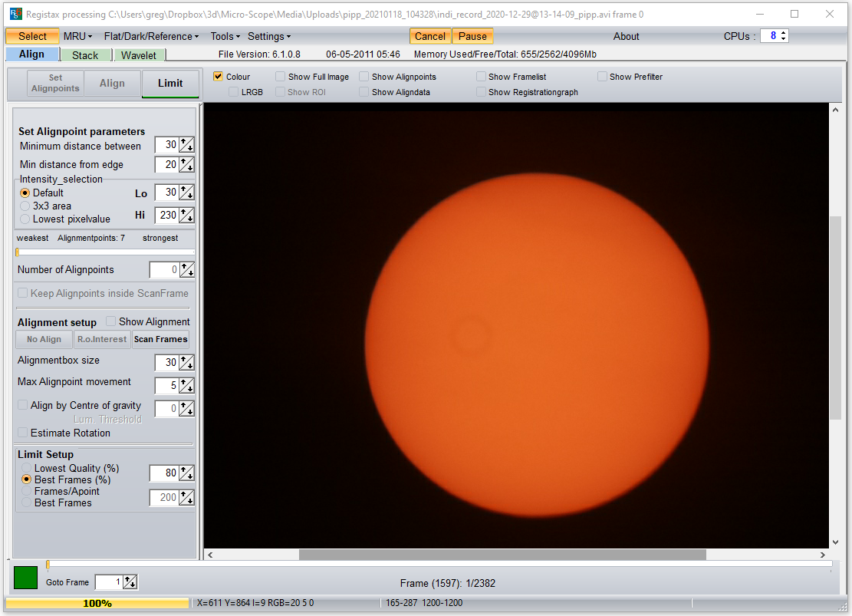Click the 100% progress bar
The image size is (852, 616).
pyautogui.click(x=97, y=603)
